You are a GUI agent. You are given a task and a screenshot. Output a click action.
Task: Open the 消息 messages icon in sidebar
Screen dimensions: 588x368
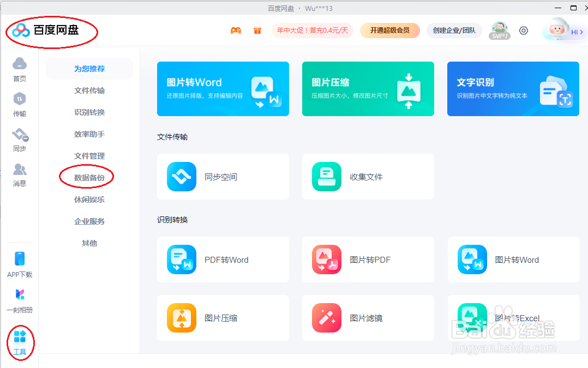click(x=20, y=170)
